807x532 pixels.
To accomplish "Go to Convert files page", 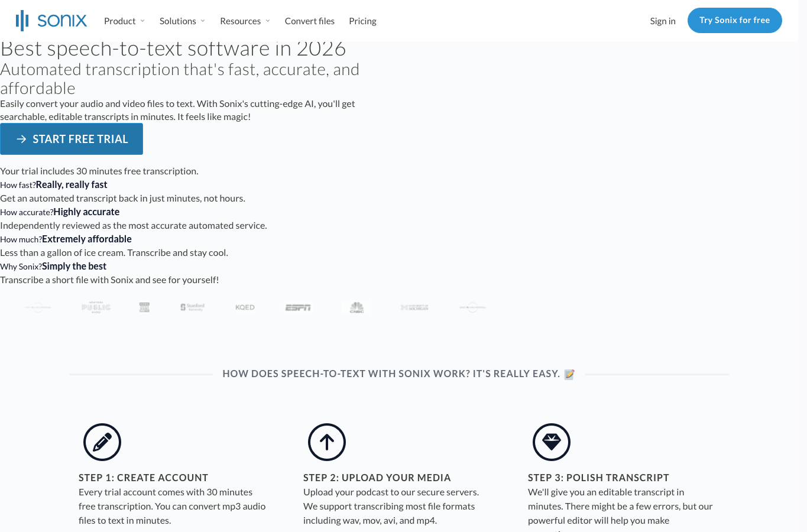I will tap(310, 21).
